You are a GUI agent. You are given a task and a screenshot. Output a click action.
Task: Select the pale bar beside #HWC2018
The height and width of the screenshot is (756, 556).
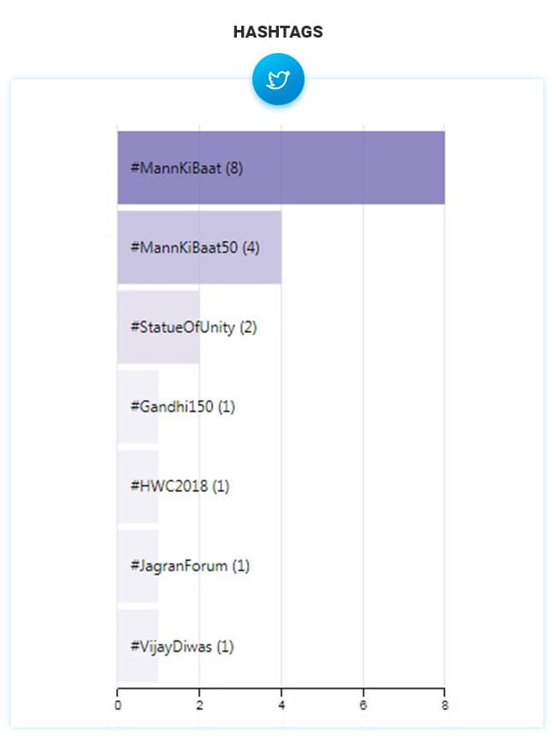(123, 487)
